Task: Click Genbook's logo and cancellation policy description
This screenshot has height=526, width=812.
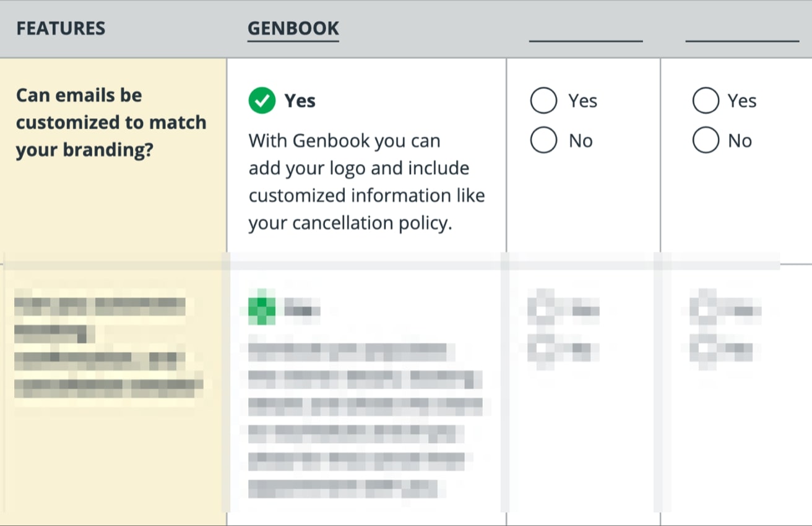Action: (x=367, y=182)
